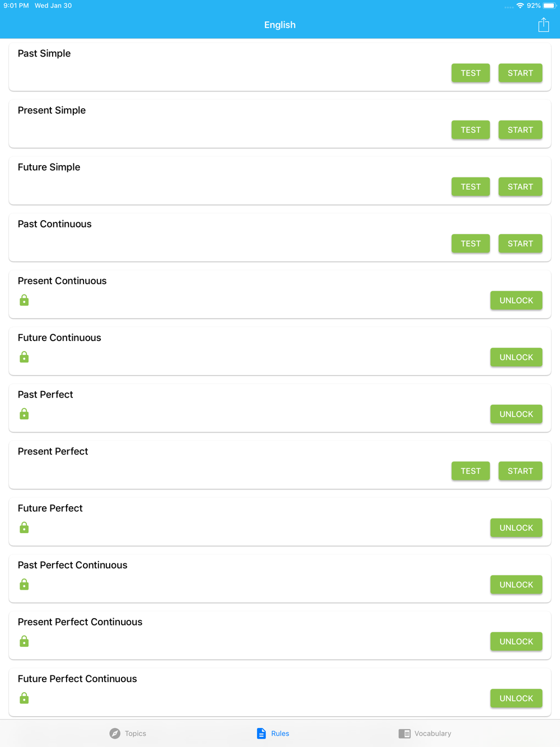The image size is (560, 747).
Task: Click lock icon under Present Perfect Continuous
Action: point(24,641)
